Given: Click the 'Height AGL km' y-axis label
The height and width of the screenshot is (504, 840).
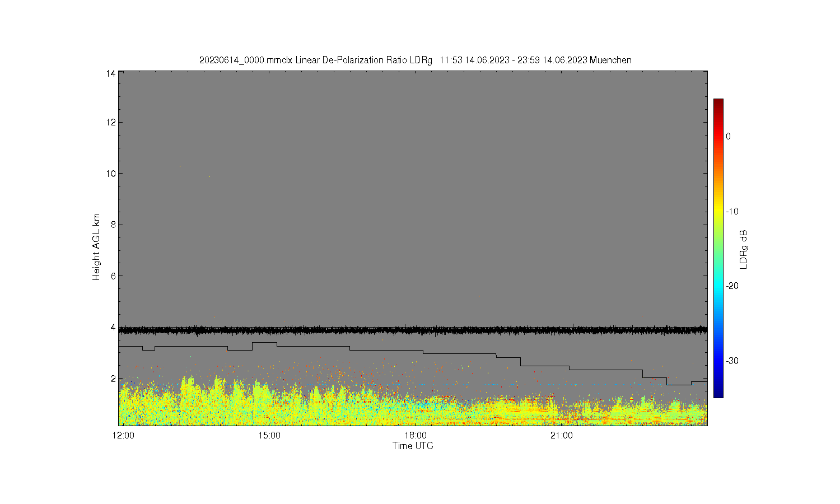Looking at the screenshot, I should coord(96,247).
